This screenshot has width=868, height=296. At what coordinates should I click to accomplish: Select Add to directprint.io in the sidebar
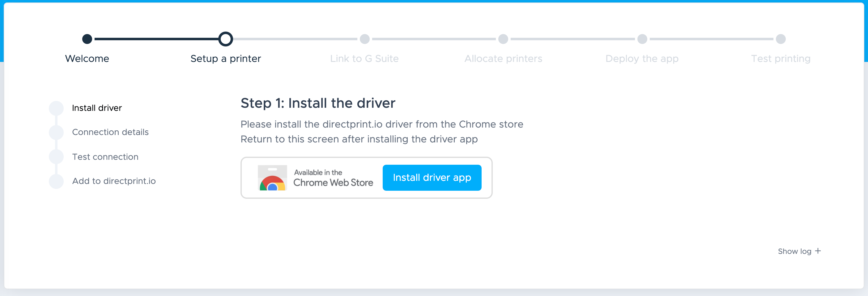pyautogui.click(x=114, y=181)
